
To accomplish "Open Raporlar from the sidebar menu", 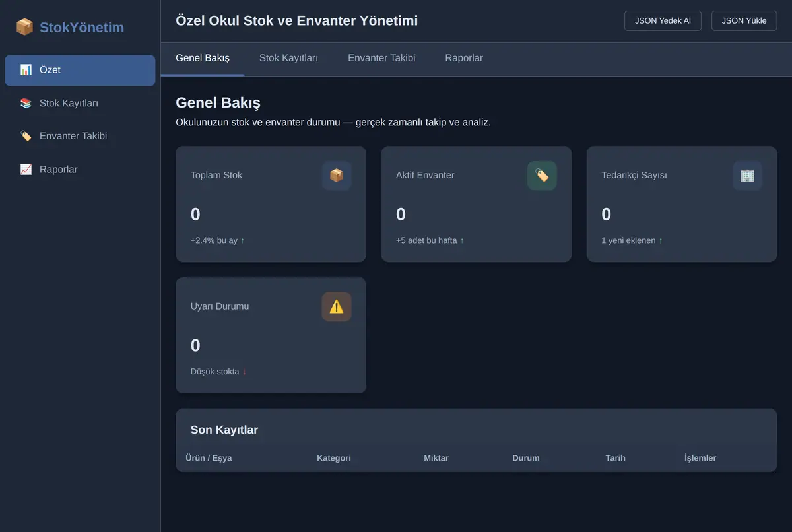I will [x=80, y=170].
